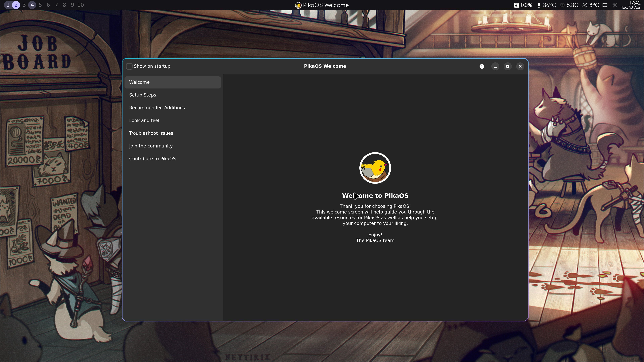Open Join the community

click(x=151, y=146)
